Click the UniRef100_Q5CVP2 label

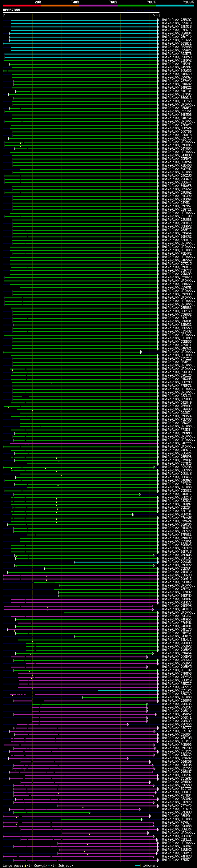click(177, 565)
